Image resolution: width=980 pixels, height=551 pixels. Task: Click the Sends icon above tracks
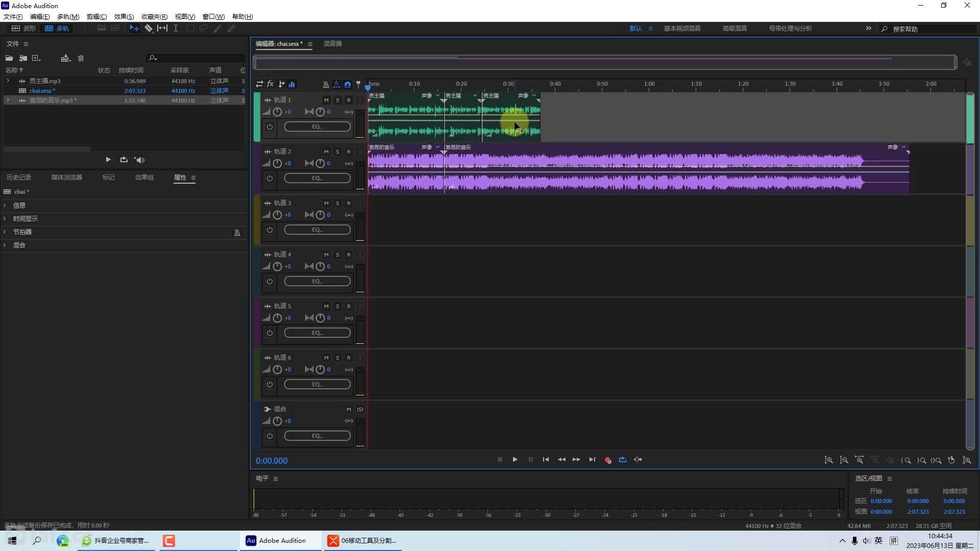(x=281, y=84)
